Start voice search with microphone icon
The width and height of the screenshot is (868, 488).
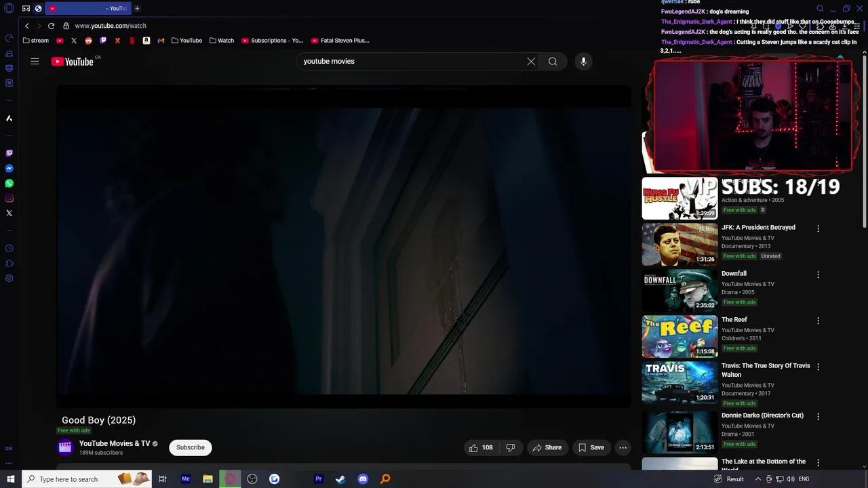[583, 61]
